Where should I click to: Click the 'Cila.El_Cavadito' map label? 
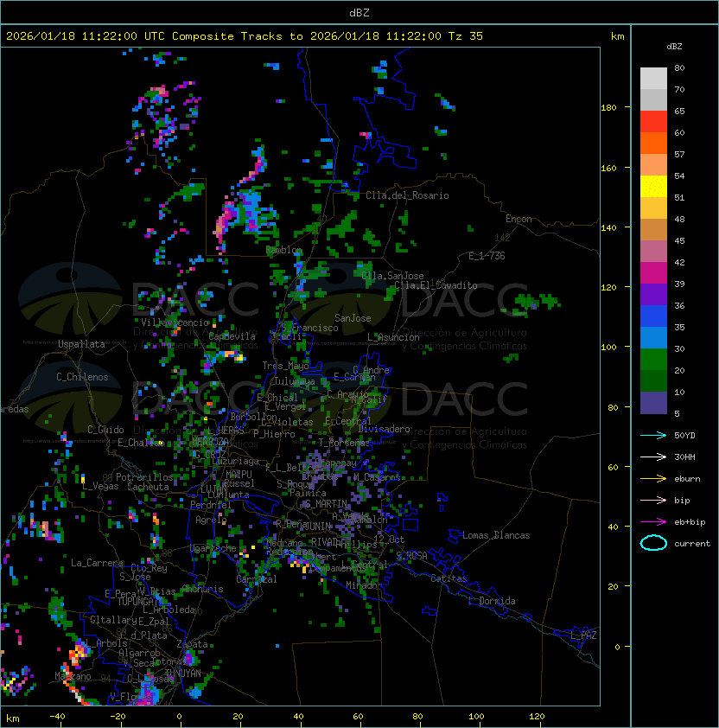point(436,285)
